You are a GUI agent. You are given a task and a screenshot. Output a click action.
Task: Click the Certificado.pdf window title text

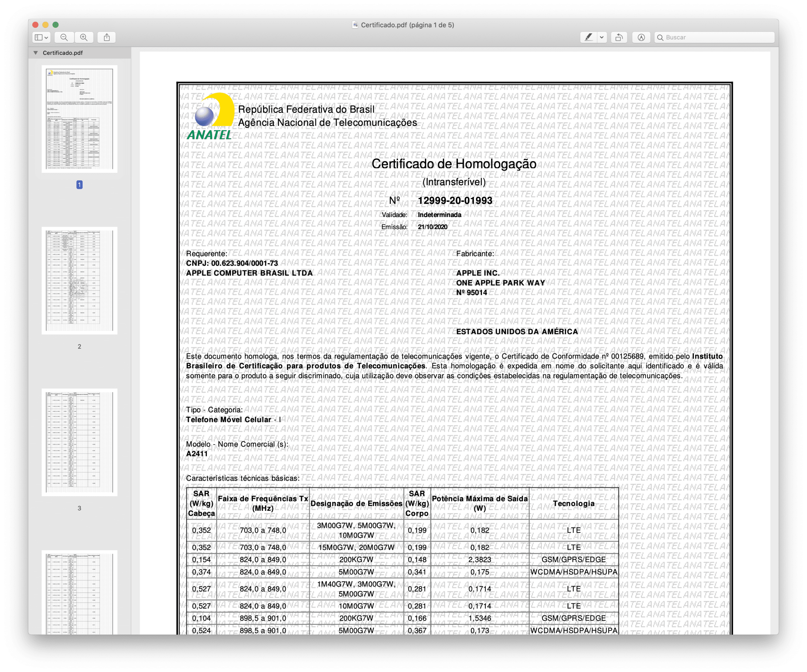407,25
